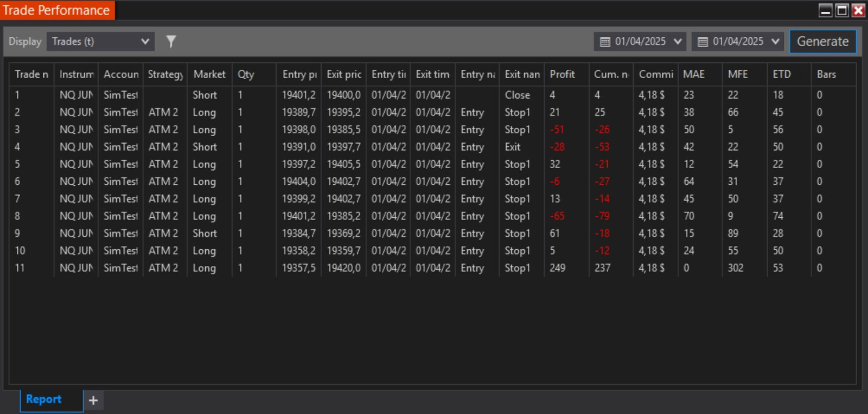868x414 pixels.
Task: Sort by Cum. net profit column header
Action: point(611,74)
